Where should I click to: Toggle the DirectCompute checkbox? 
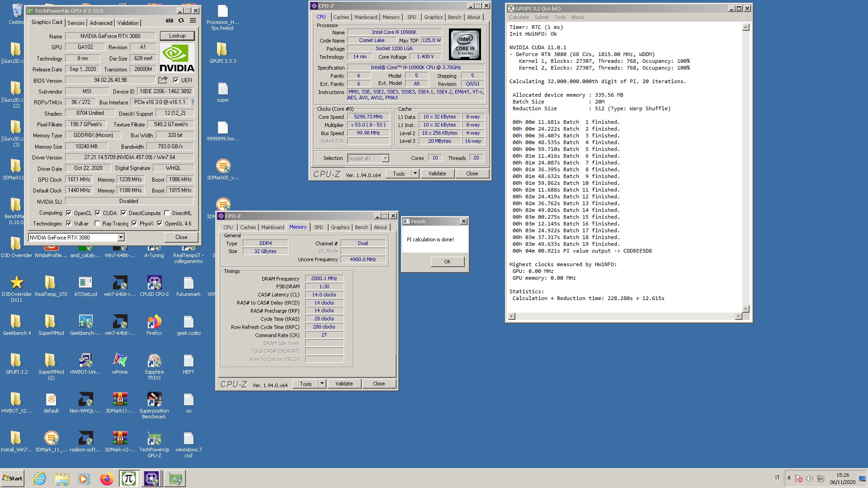(x=123, y=213)
